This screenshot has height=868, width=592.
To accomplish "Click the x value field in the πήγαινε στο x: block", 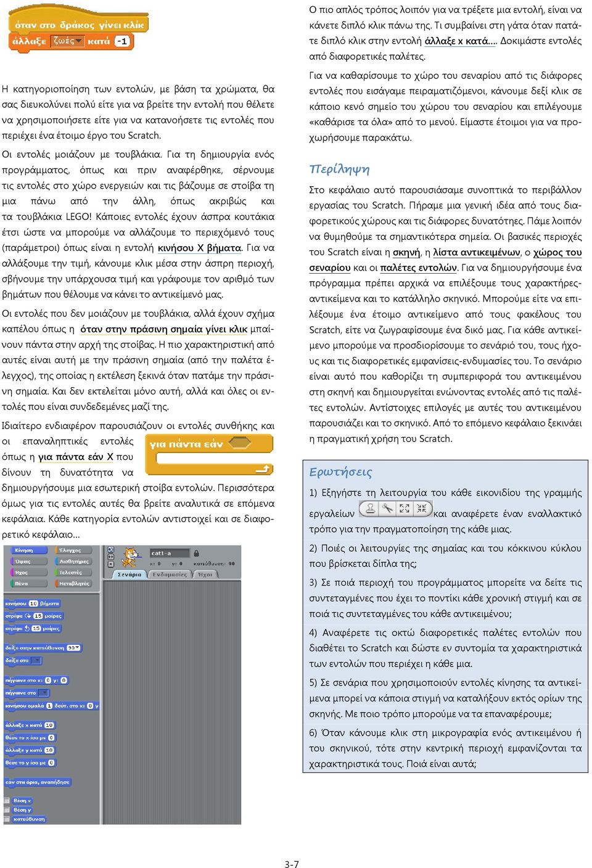I will pyautogui.click(x=48, y=681).
